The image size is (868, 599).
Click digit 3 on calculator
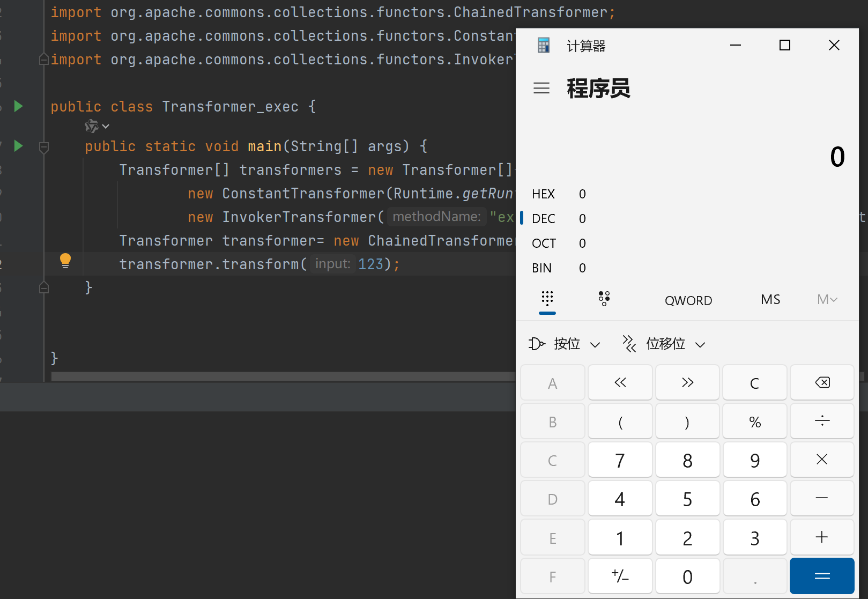(755, 537)
